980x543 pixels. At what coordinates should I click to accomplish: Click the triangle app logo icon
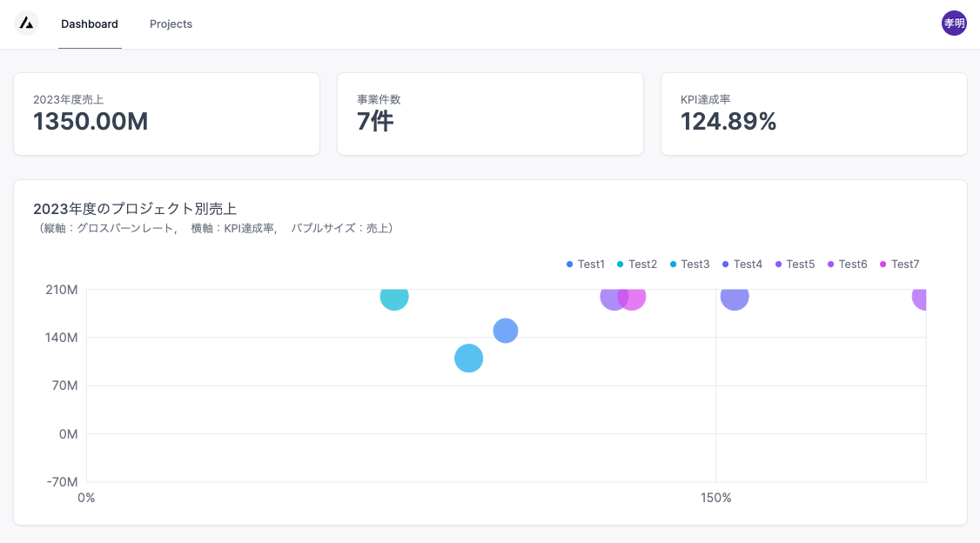pos(26,23)
